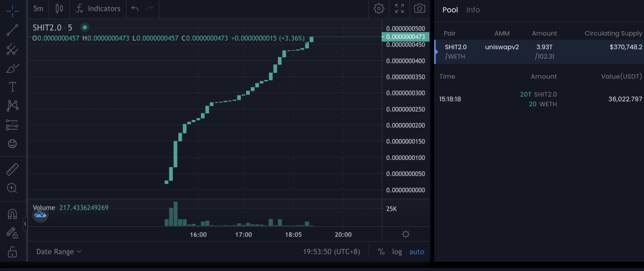Viewport: 644px width, 271px height.
Task: Select the Text annotation tool
Action: [12, 87]
